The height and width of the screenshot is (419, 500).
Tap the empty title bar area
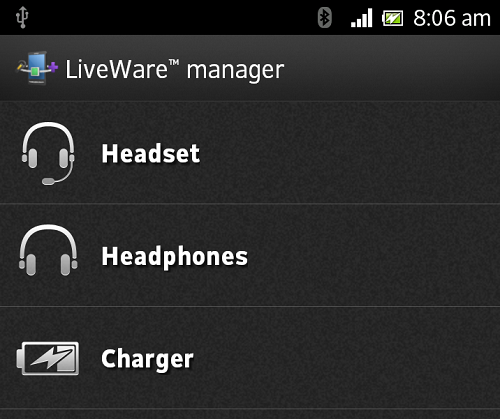393,68
